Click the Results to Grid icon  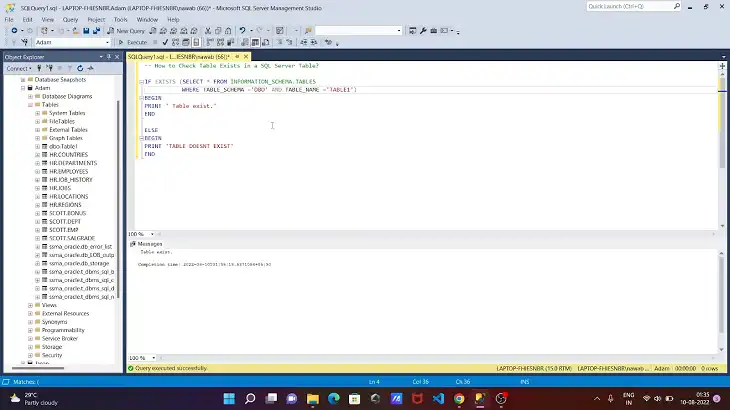[x=255, y=42]
